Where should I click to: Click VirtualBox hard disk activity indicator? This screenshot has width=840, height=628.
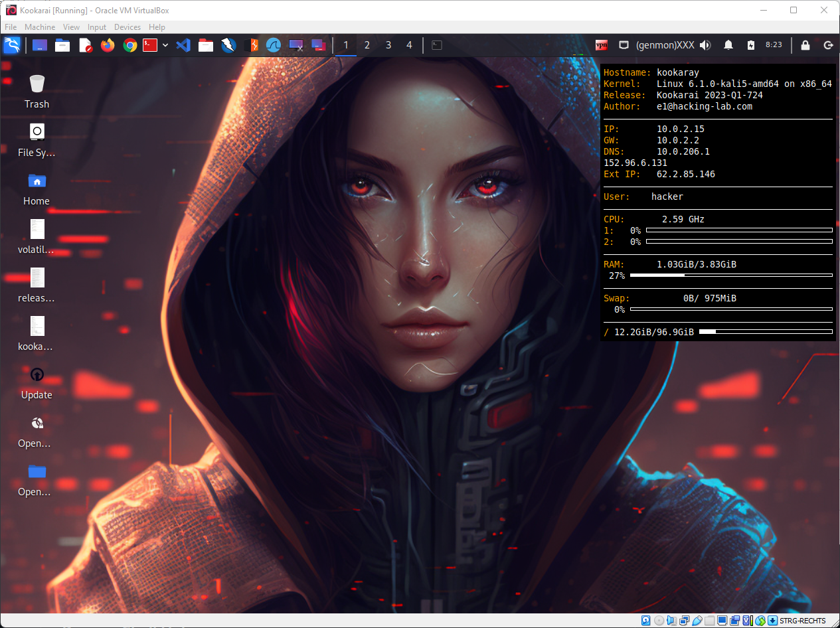click(645, 621)
